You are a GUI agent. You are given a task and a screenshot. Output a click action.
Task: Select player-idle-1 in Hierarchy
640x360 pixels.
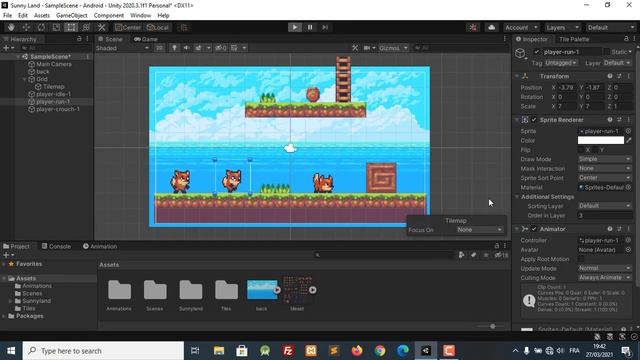click(53, 94)
